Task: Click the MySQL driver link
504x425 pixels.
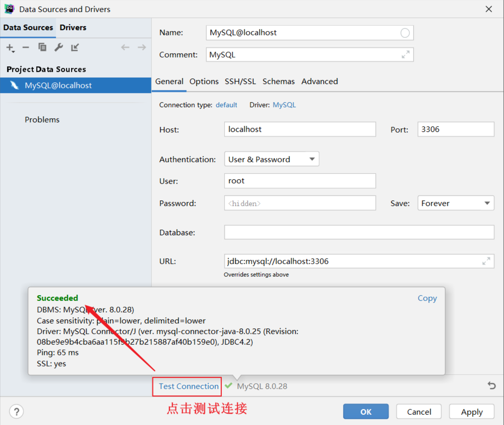Action: point(284,105)
